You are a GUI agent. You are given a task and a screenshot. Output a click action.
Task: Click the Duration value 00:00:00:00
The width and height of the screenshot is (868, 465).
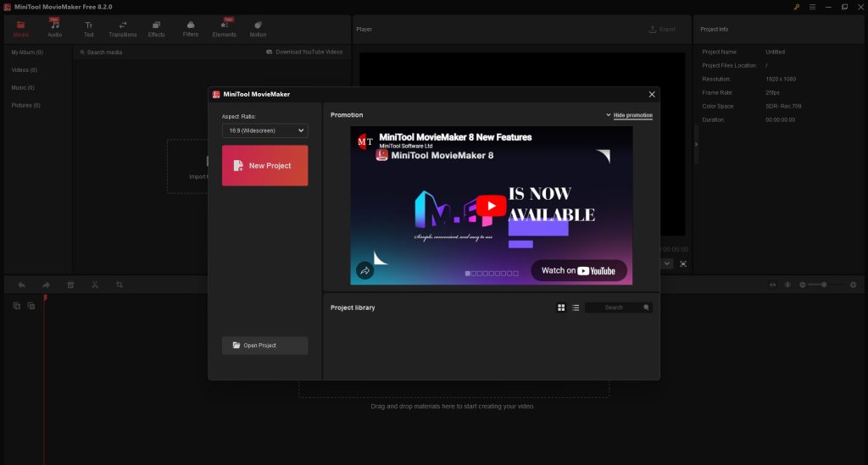[780, 119]
